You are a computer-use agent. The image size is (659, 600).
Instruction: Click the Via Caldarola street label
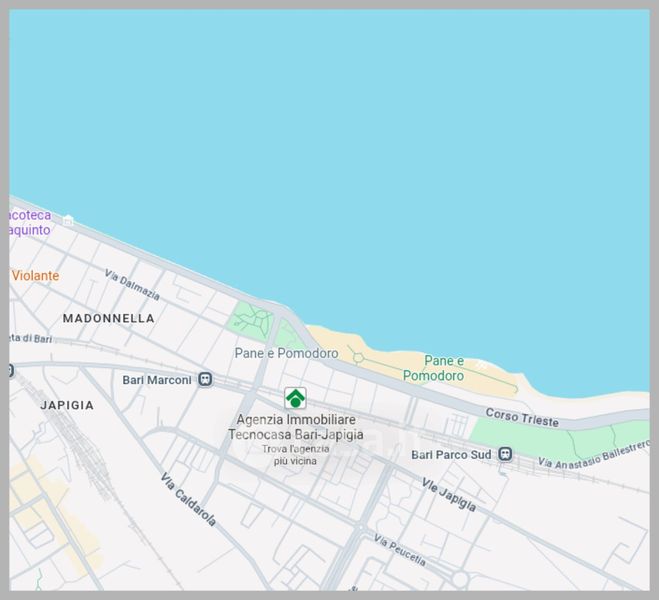point(188,499)
